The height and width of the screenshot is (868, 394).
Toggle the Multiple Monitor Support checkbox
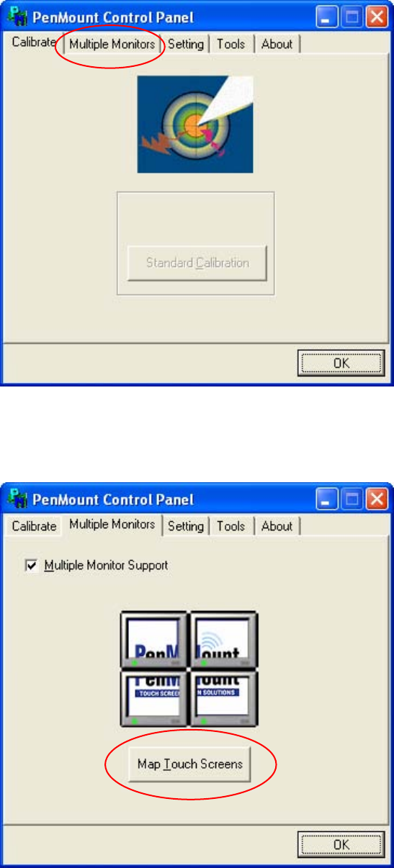tap(30, 566)
